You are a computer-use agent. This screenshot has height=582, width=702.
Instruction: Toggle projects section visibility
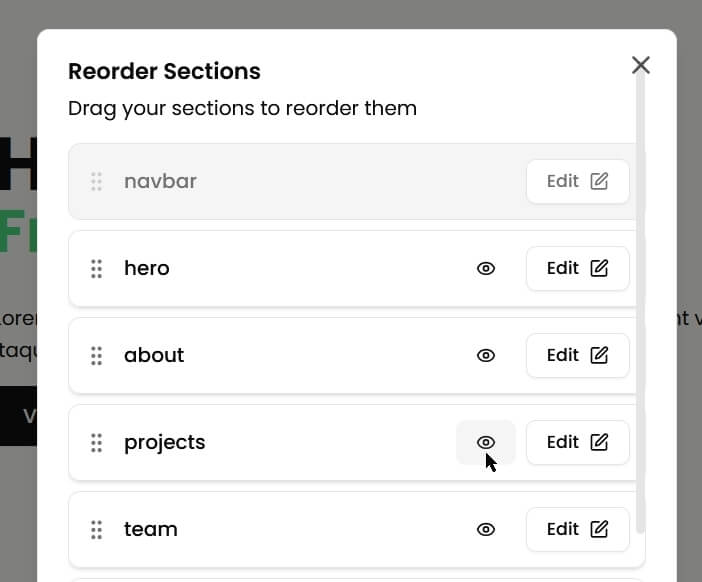point(486,442)
